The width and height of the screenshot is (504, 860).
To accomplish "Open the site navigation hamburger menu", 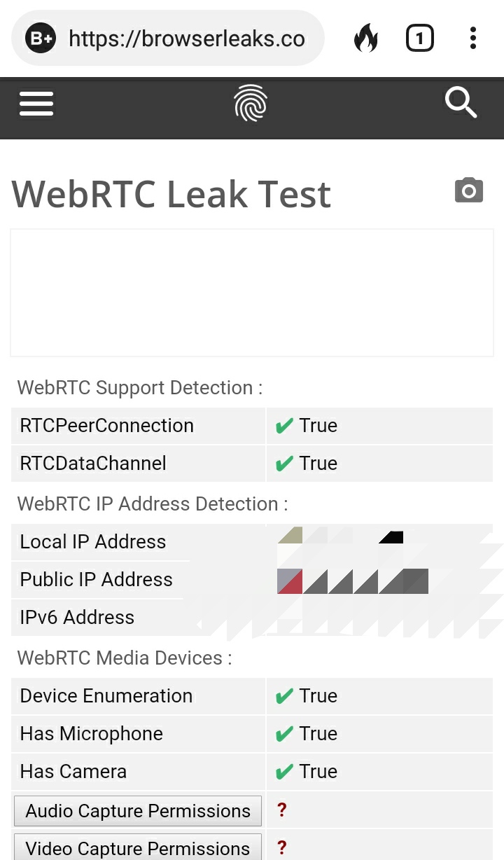I will [x=36, y=103].
